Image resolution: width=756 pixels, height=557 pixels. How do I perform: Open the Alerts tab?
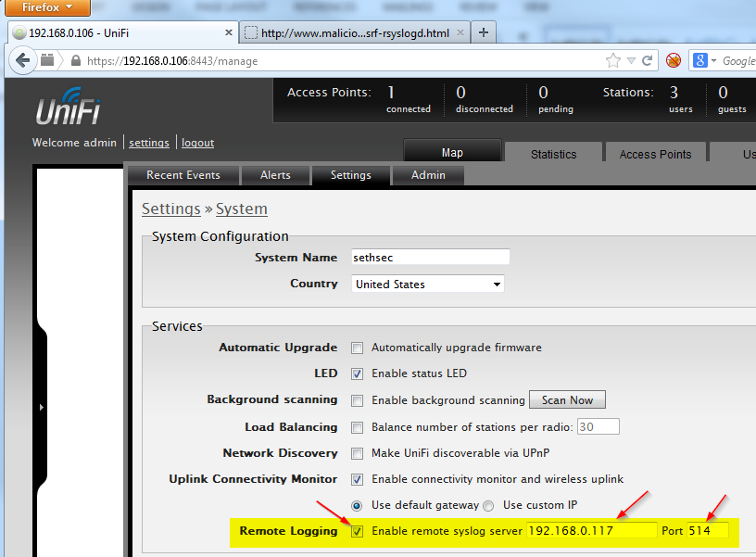point(275,175)
